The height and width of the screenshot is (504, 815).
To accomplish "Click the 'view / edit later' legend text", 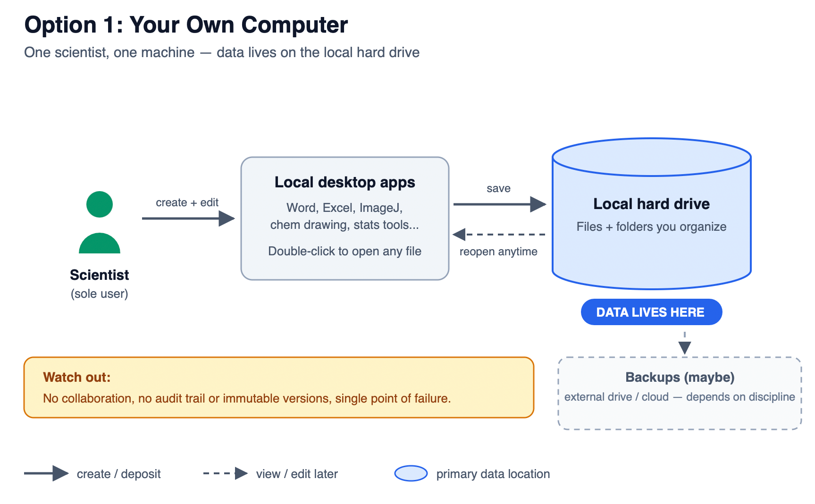I will coord(297,474).
